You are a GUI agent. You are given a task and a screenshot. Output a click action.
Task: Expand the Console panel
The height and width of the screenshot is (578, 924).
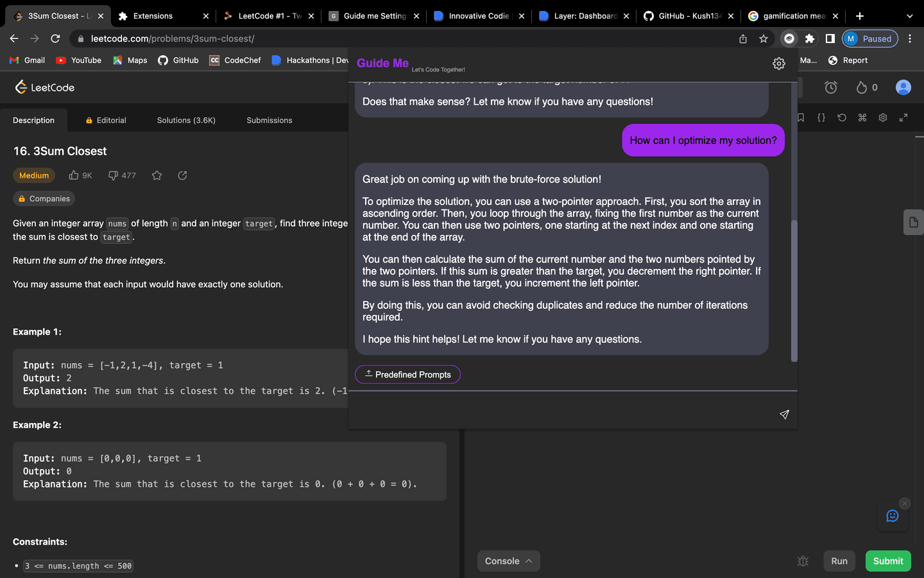click(508, 561)
